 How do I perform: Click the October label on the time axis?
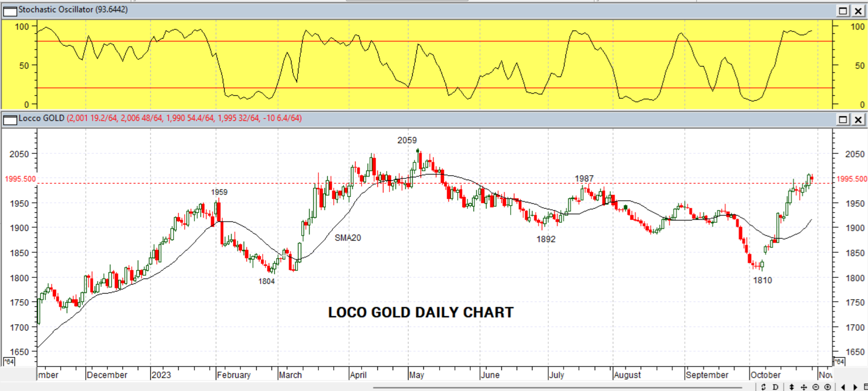coord(765,375)
